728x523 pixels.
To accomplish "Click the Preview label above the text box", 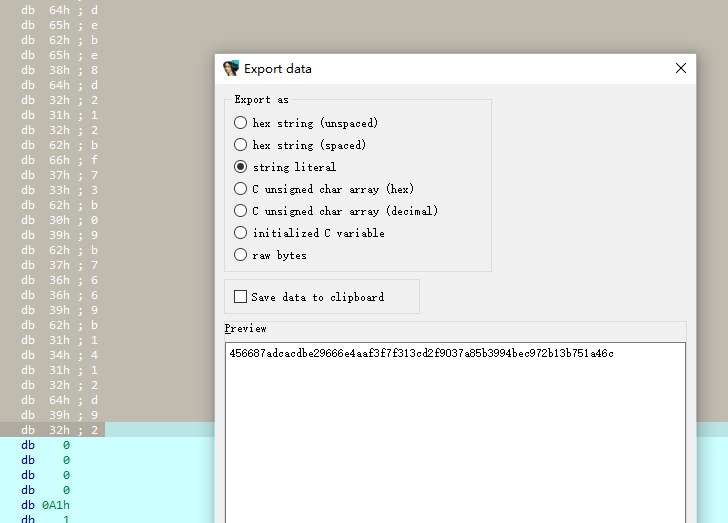I will tap(246, 328).
